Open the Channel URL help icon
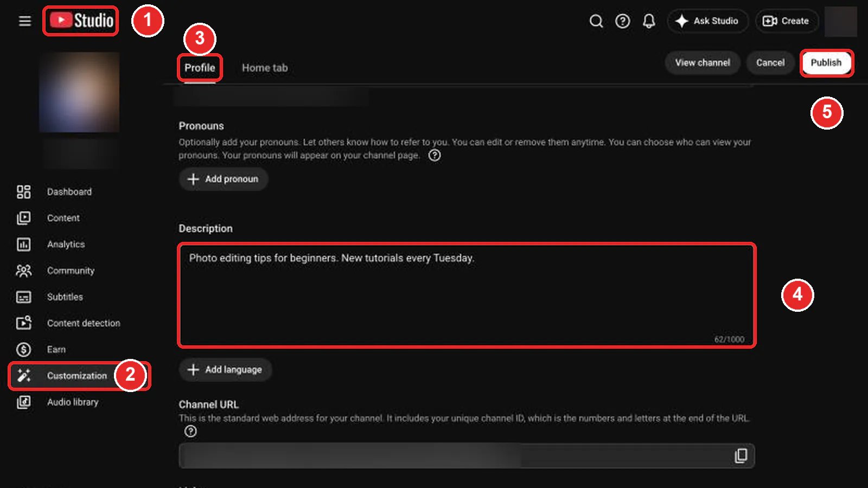The image size is (868, 488). tap(190, 432)
